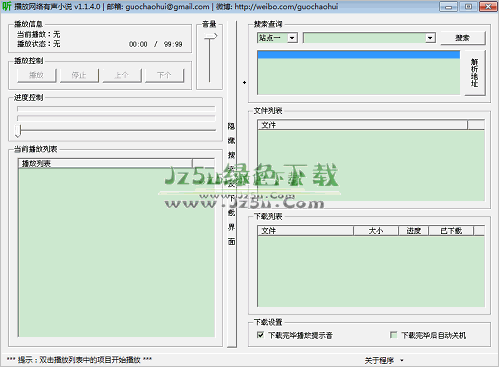The width and height of the screenshot is (499, 367).
Task: Close the application window
Action: tap(488, 6)
